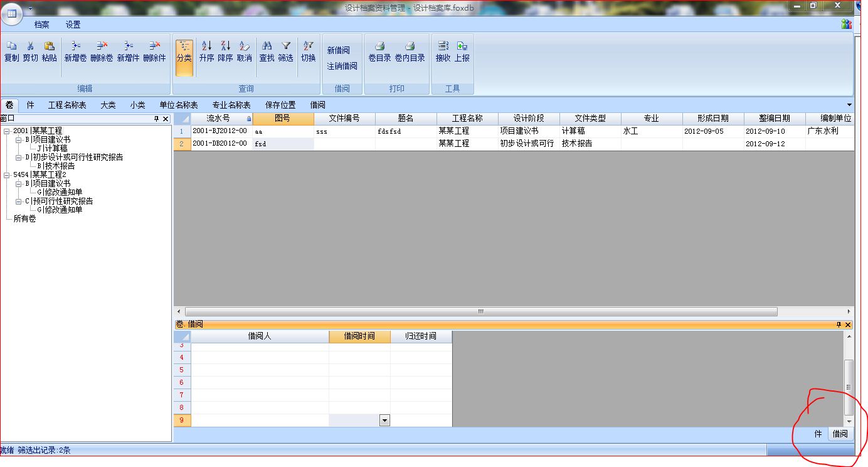
Task: Open the 档案 menu
Action: [x=42, y=24]
